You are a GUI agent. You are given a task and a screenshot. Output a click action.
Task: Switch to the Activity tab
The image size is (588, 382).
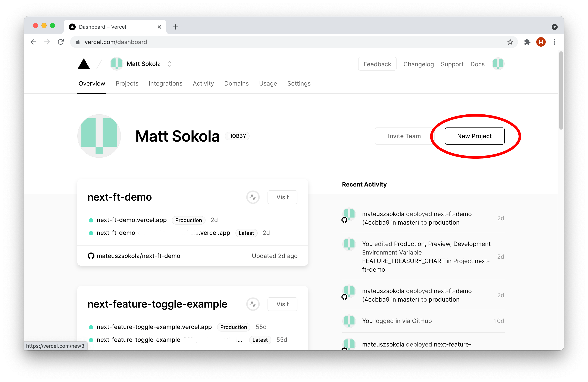coord(203,84)
